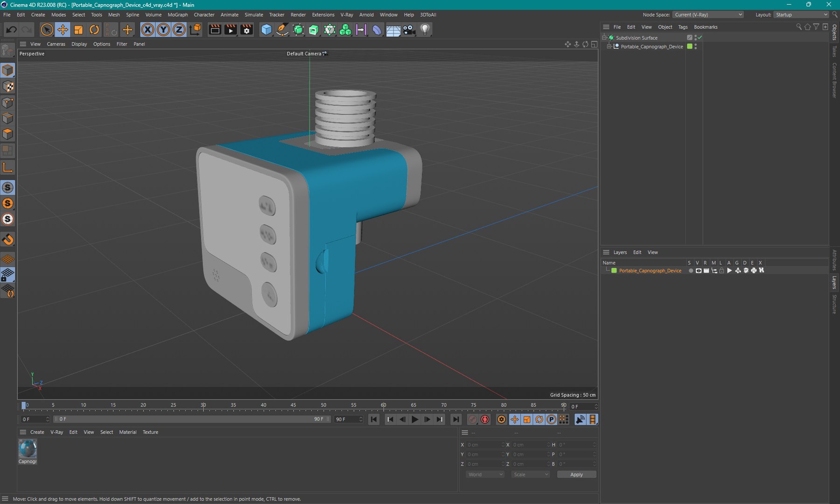Add a Floor environment object
This screenshot has width=840, height=504.
click(x=393, y=30)
